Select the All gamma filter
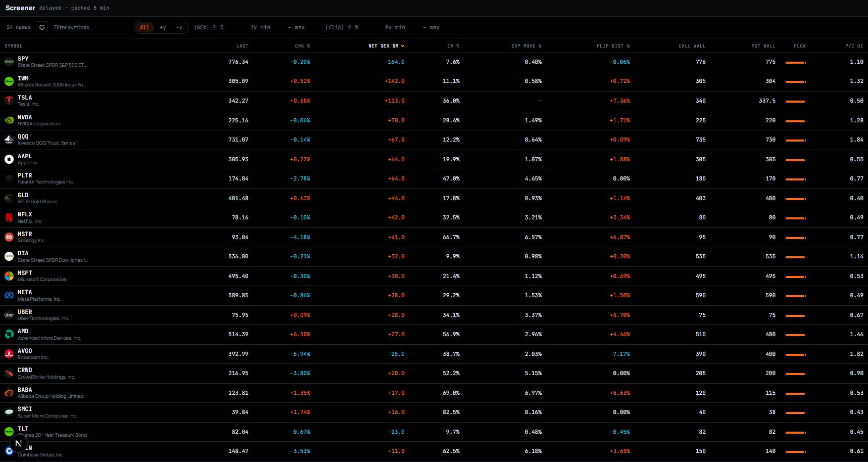This screenshot has width=868, height=462. [x=145, y=27]
